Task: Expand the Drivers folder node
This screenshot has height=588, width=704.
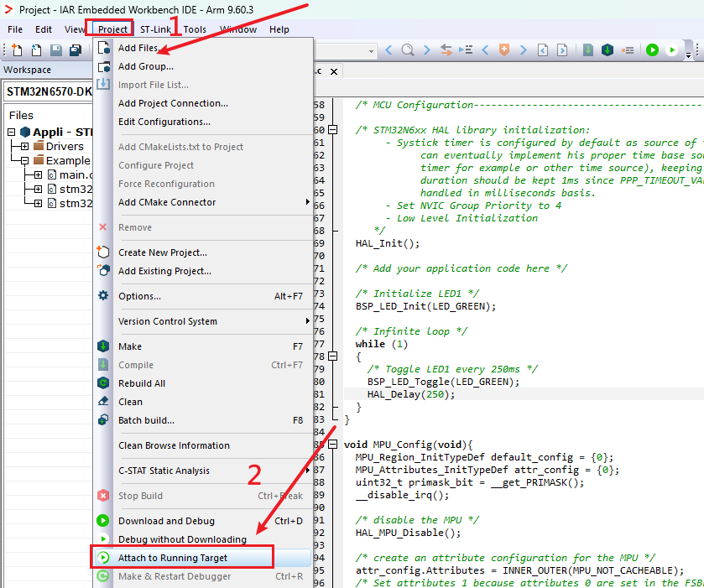Action: point(24,146)
